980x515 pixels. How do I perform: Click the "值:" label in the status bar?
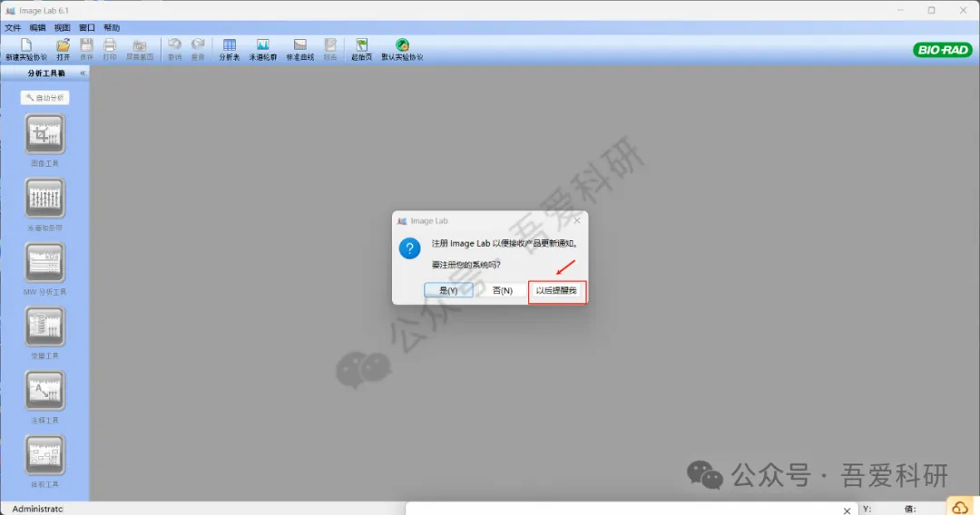click(910, 509)
